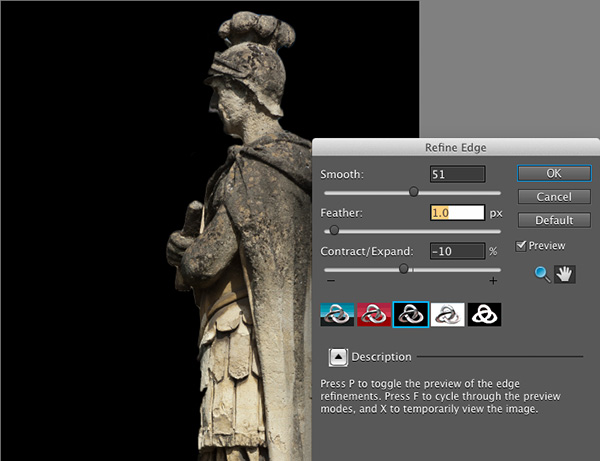The height and width of the screenshot is (461, 600).
Task: Click the Feather px input field
Action: [x=457, y=212]
